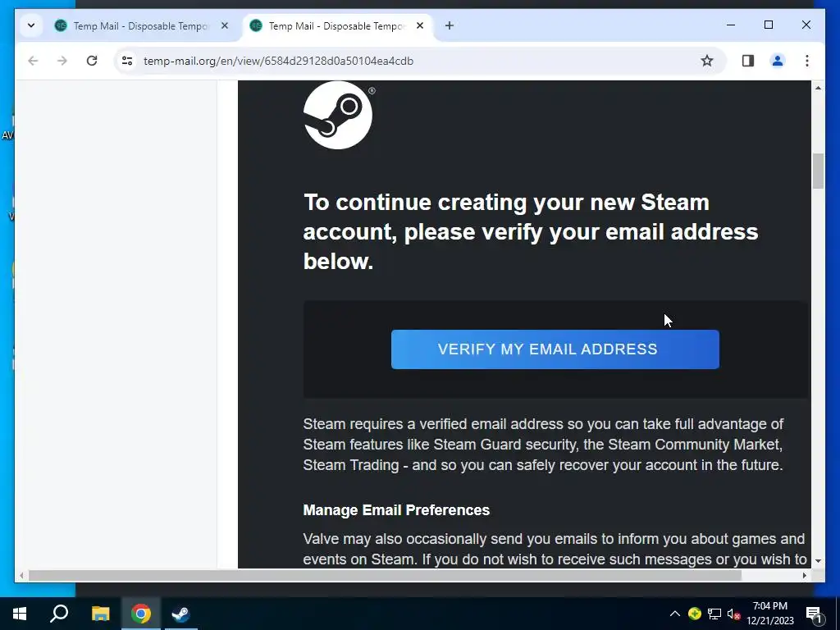Viewport: 840px width, 630px height.
Task: Open a new browser tab
Action: click(x=450, y=25)
